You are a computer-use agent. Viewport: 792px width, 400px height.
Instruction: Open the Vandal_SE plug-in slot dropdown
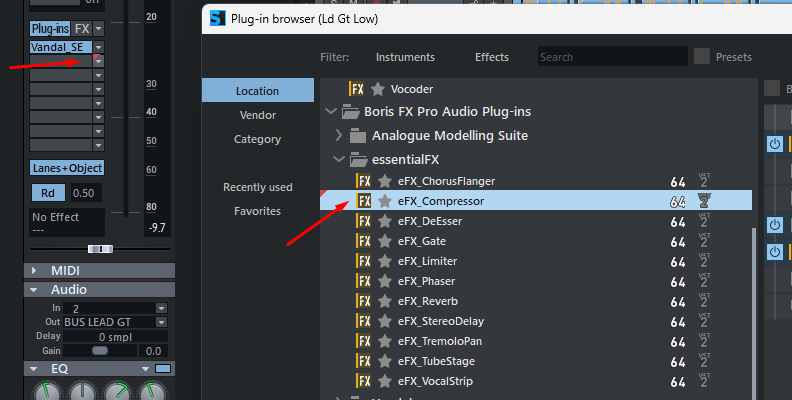[98, 47]
